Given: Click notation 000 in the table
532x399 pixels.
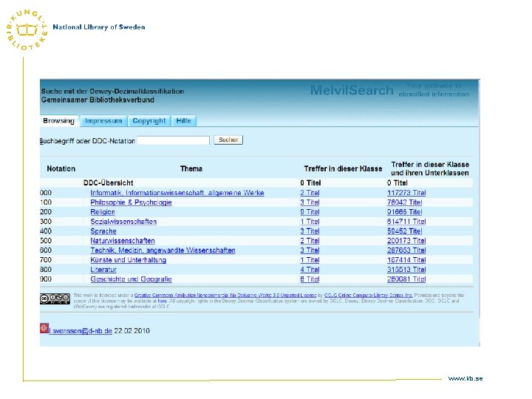Looking at the screenshot, I should pos(46,193).
